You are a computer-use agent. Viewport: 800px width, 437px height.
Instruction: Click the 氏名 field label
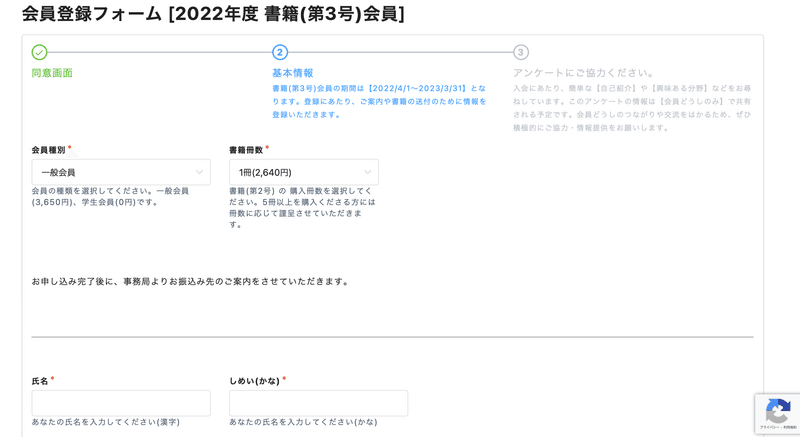click(x=40, y=381)
